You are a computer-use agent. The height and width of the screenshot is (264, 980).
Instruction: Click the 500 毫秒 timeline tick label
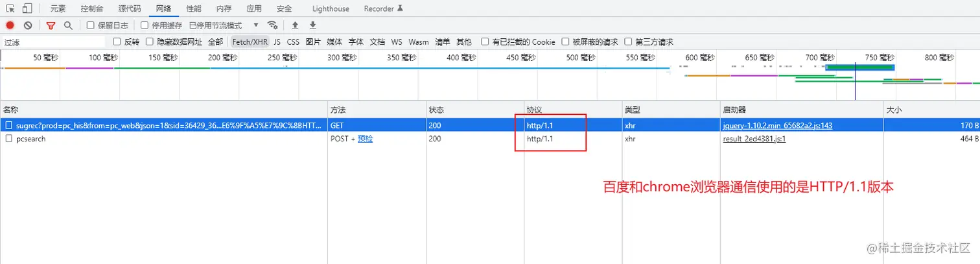pos(581,58)
